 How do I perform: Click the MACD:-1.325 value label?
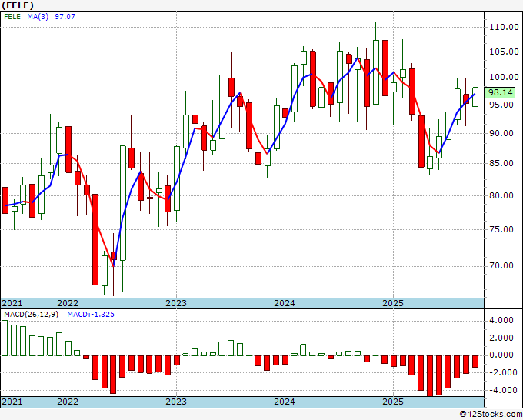pos(91,315)
